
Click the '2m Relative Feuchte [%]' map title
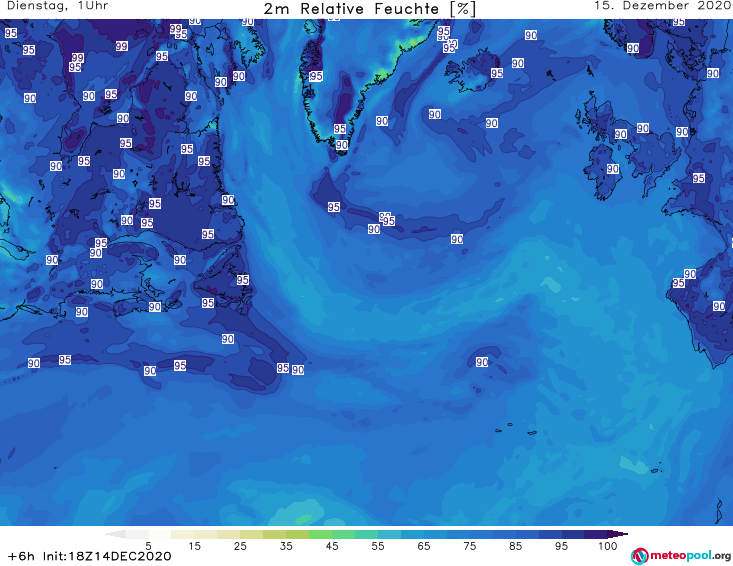click(x=370, y=9)
